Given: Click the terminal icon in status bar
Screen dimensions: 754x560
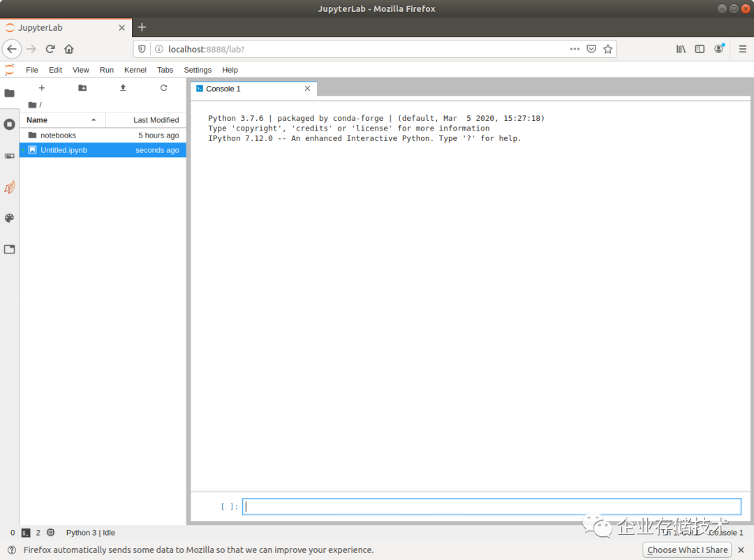Looking at the screenshot, I should tap(26, 533).
